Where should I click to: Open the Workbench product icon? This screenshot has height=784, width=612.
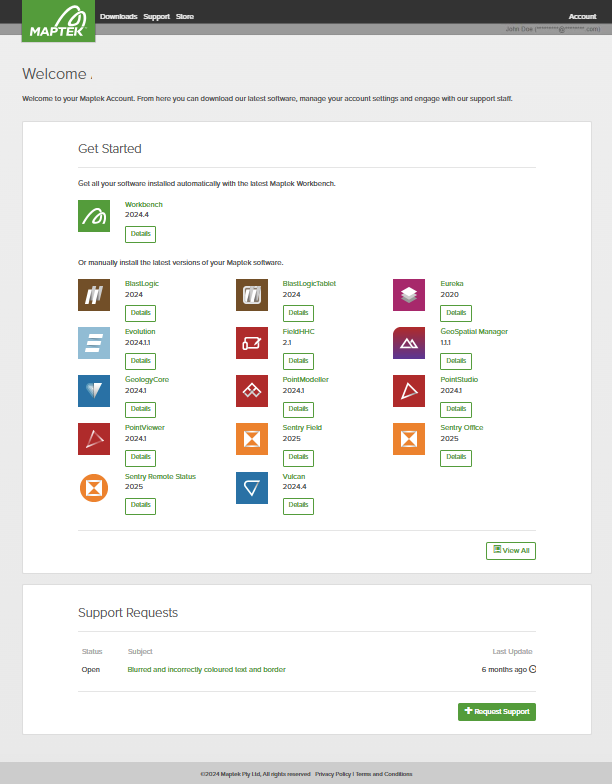[x=94, y=216]
